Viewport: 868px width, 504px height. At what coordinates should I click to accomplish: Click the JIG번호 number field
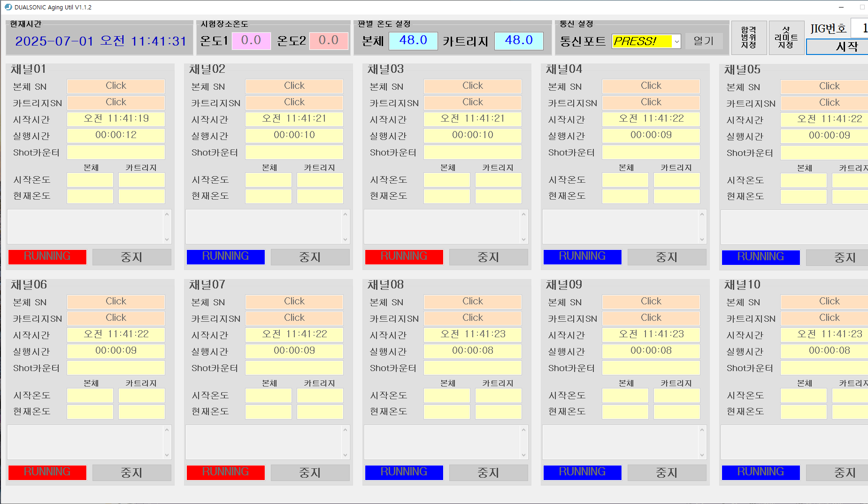point(860,28)
